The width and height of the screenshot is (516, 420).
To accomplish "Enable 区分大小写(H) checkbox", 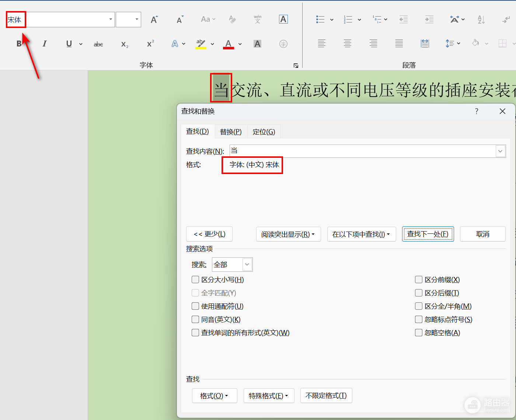I will 195,280.
